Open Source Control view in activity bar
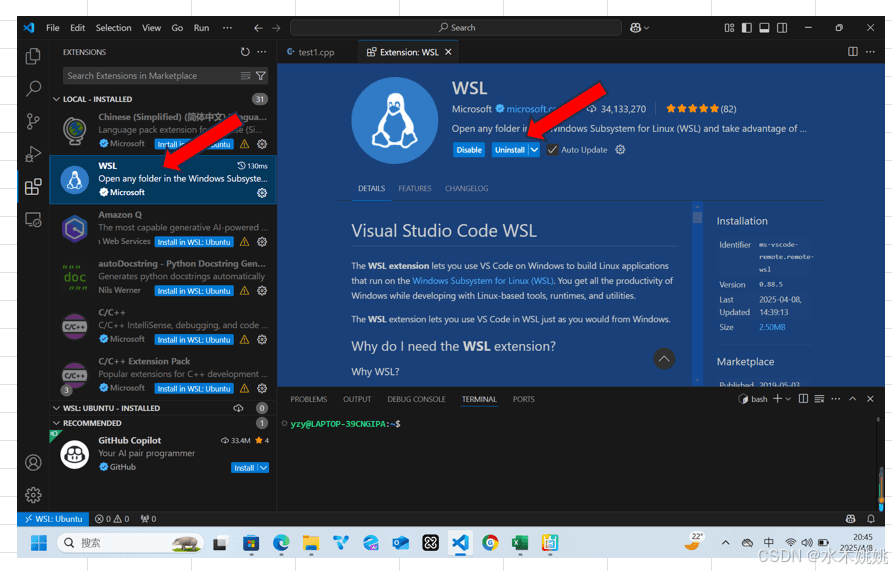The height and width of the screenshot is (571, 892). (x=33, y=121)
